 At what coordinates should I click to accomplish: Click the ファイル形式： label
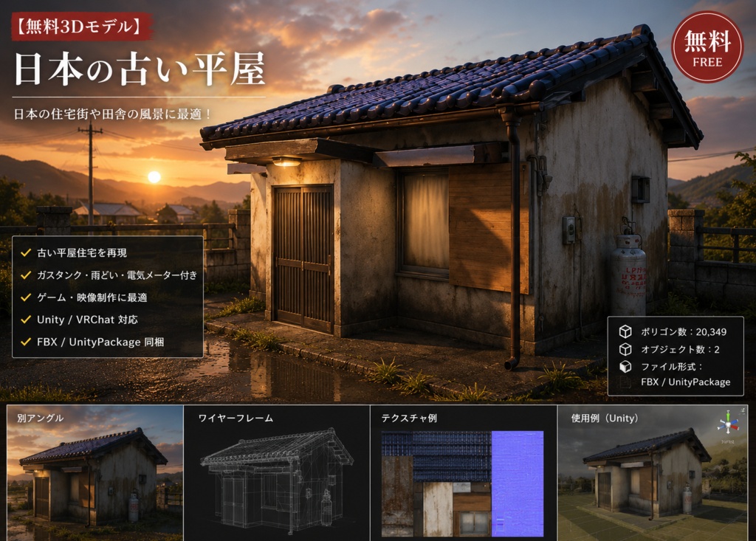point(672,367)
